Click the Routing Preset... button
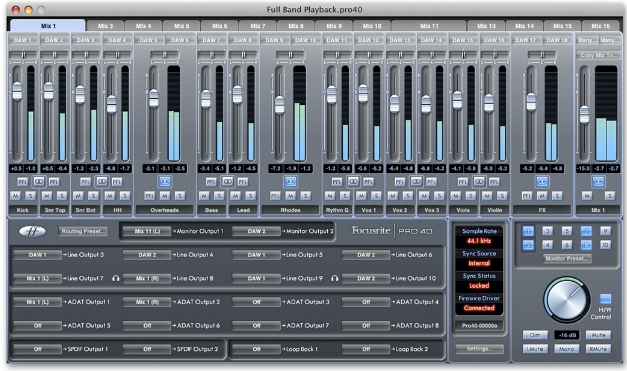This screenshot has height=371, width=627. (x=83, y=231)
